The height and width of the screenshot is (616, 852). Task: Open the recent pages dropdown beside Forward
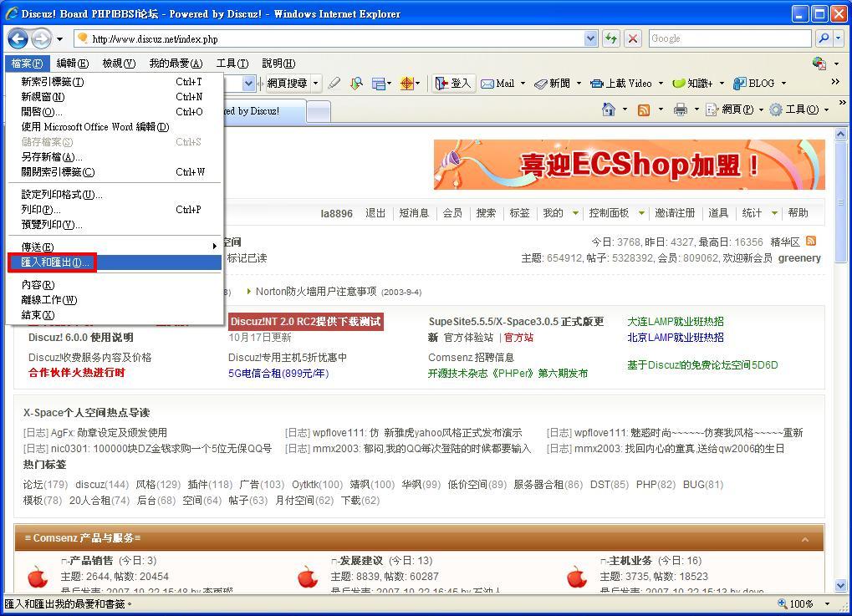point(59,39)
